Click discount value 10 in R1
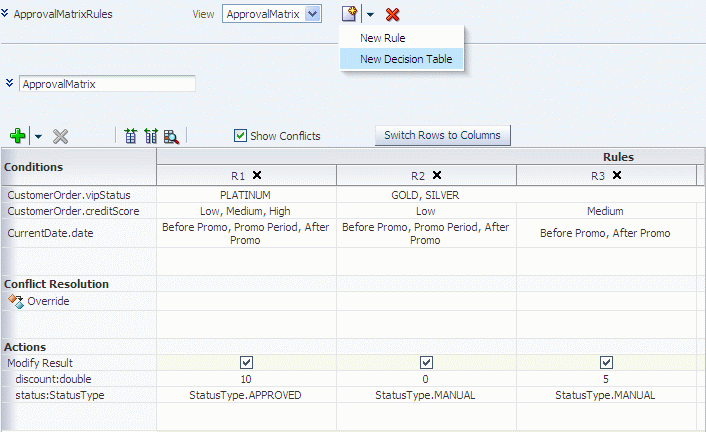The image size is (706, 432). [246, 379]
